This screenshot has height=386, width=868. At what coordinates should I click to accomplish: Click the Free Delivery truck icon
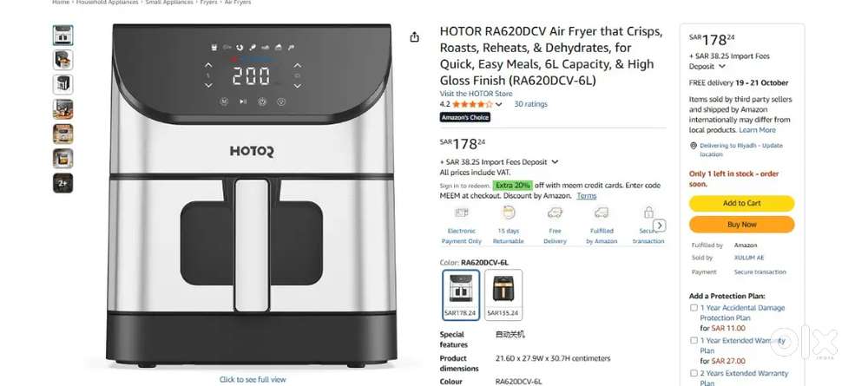555,213
